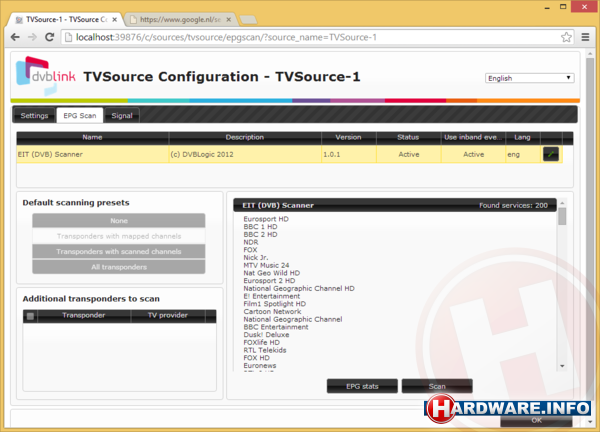Click the edit pencil icon for EIT scanner

pyautogui.click(x=551, y=154)
